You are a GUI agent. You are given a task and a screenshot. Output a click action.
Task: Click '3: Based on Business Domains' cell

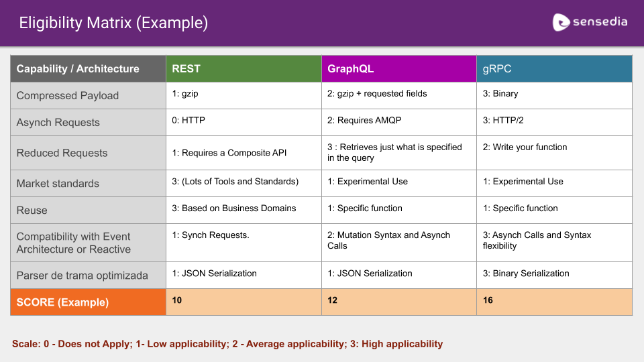(244, 210)
